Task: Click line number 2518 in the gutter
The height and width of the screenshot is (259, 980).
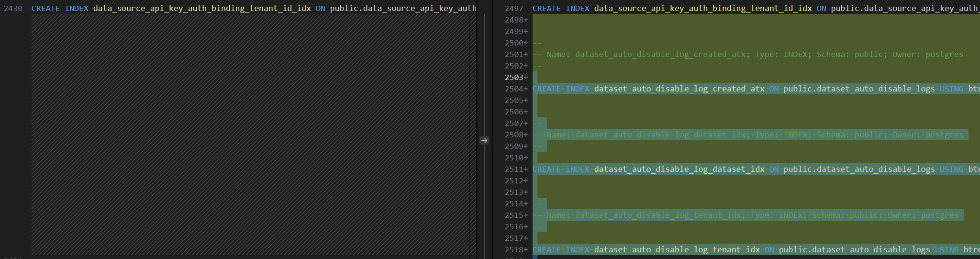Action: pos(514,250)
